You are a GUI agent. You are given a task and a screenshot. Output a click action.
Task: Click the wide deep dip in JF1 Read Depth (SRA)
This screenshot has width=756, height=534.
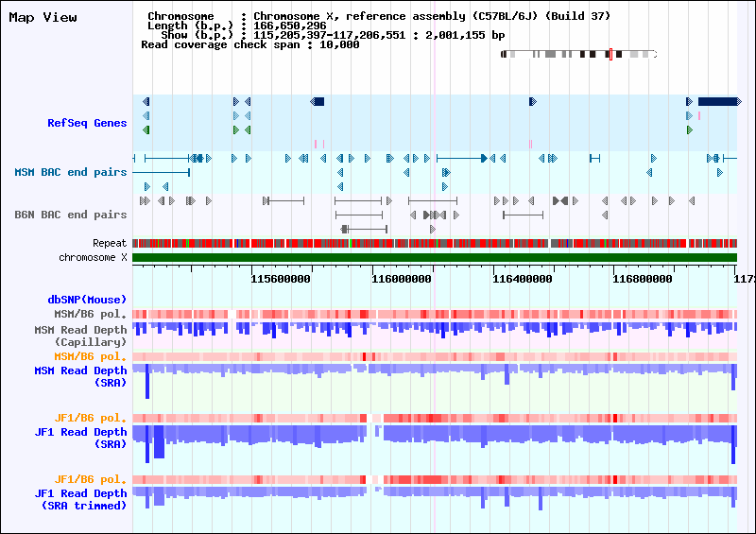159,441
